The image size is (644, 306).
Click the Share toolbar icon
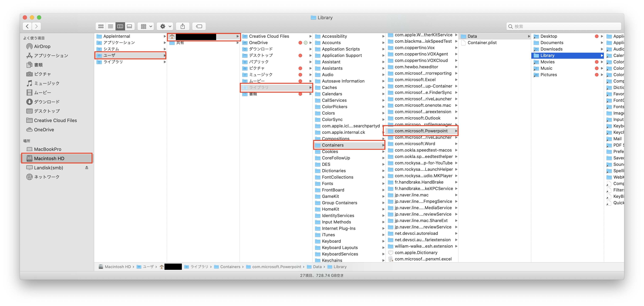pos(183,26)
